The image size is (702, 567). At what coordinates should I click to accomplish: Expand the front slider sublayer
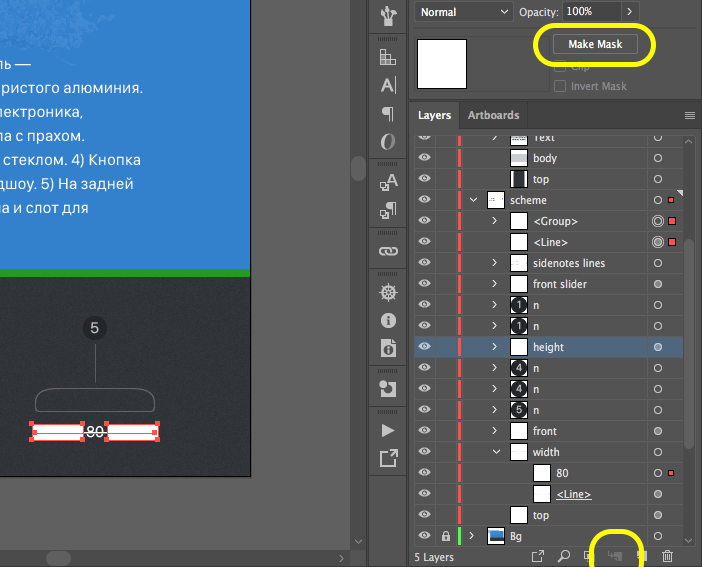pyautogui.click(x=494, y=284)
